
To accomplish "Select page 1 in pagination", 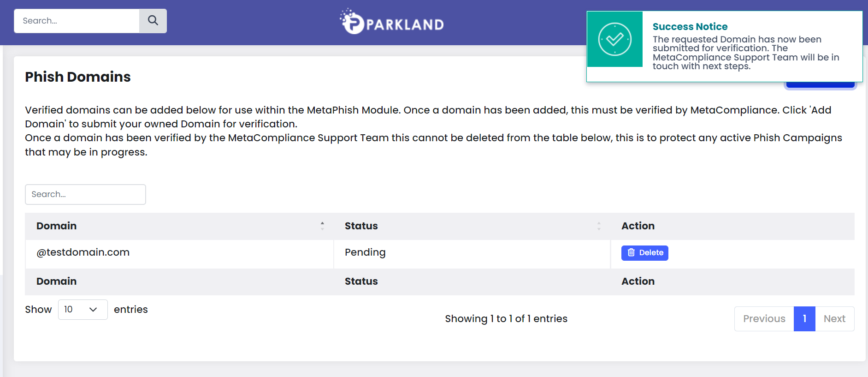I will click(804, 319).
